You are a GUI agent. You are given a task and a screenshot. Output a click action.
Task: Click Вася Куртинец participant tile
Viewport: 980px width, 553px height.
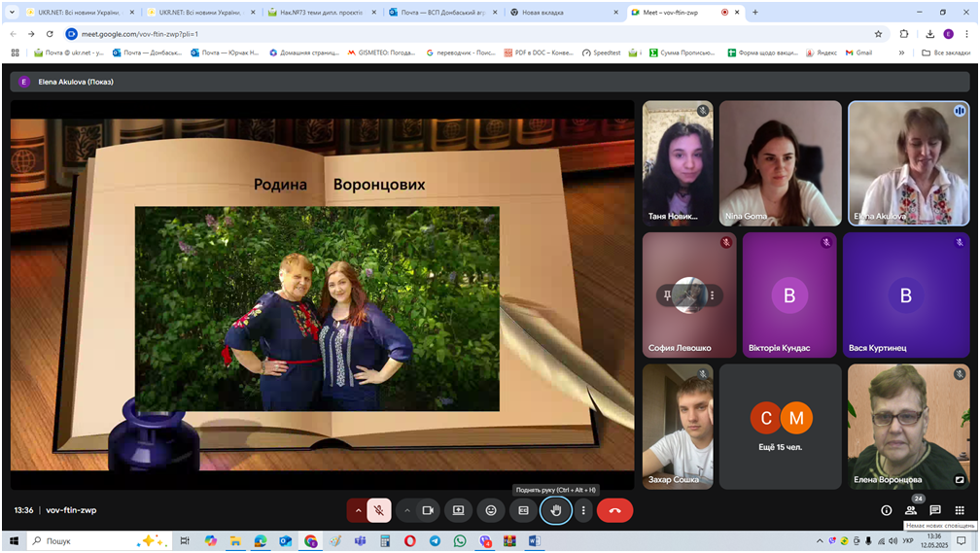pos(906,294)
